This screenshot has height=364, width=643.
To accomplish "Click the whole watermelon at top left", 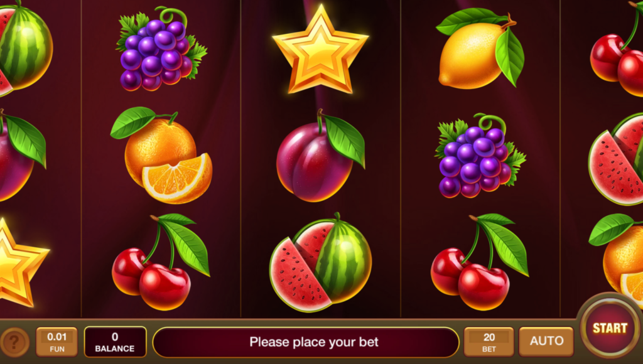I will click(x=24, y=48).
